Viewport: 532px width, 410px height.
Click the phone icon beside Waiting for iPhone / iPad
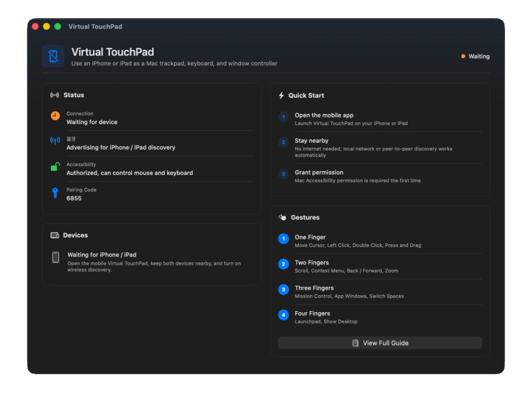coord(56,257)
